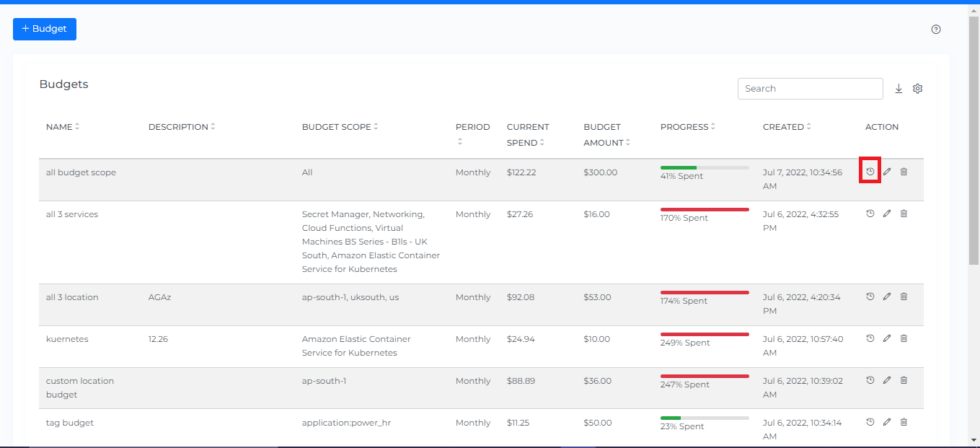Click the add Budget button
Image resolution: width=980 pixels, height=448 pixels.
pos(45,30)
